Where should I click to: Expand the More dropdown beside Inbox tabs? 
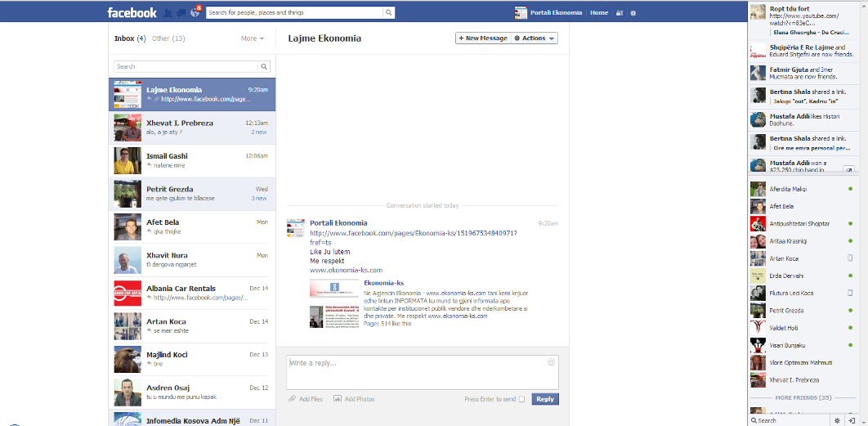pos(253,38)
